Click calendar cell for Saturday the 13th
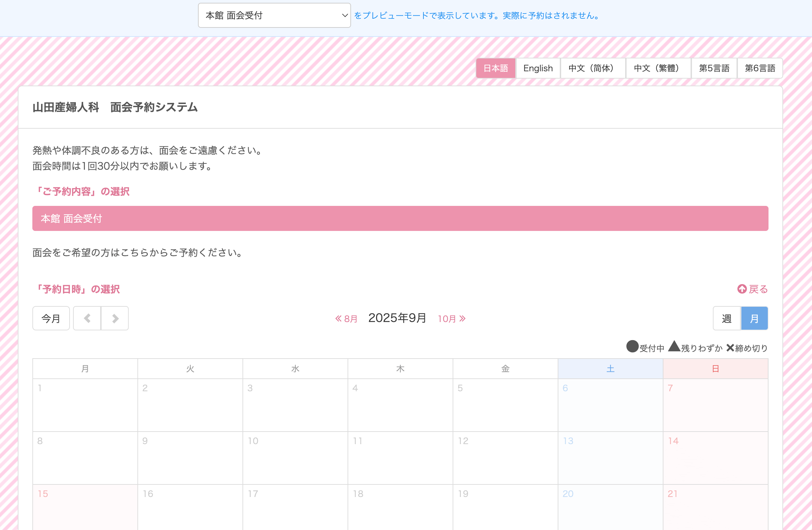This screenshot has width=812, height=530. pyautogui.click(x=610, y=458)
